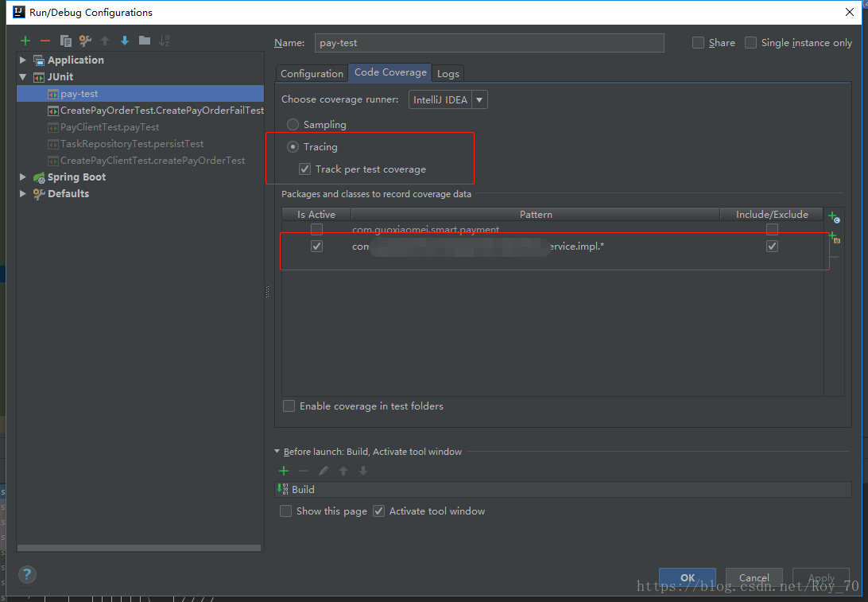
Task: Select CreatePayClientTest.createPayOrderTest configuration
Action: point(141,160)
